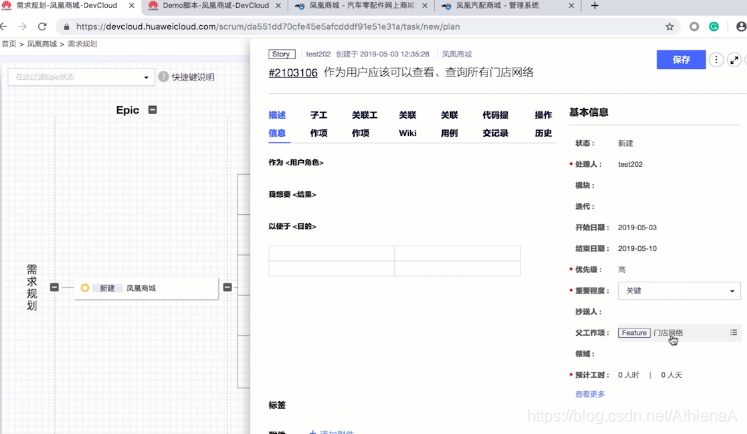Open a new browser tab with plus icon

coord(595,6)
